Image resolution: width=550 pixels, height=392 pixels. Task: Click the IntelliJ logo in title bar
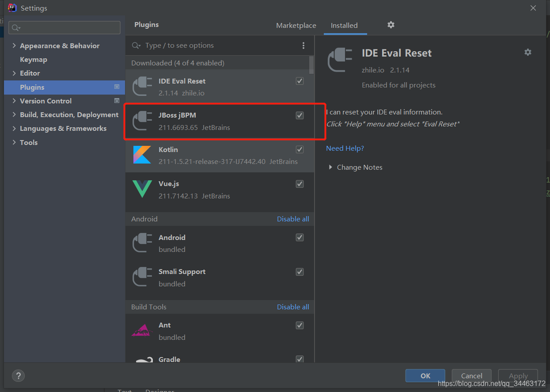[12, 8]
